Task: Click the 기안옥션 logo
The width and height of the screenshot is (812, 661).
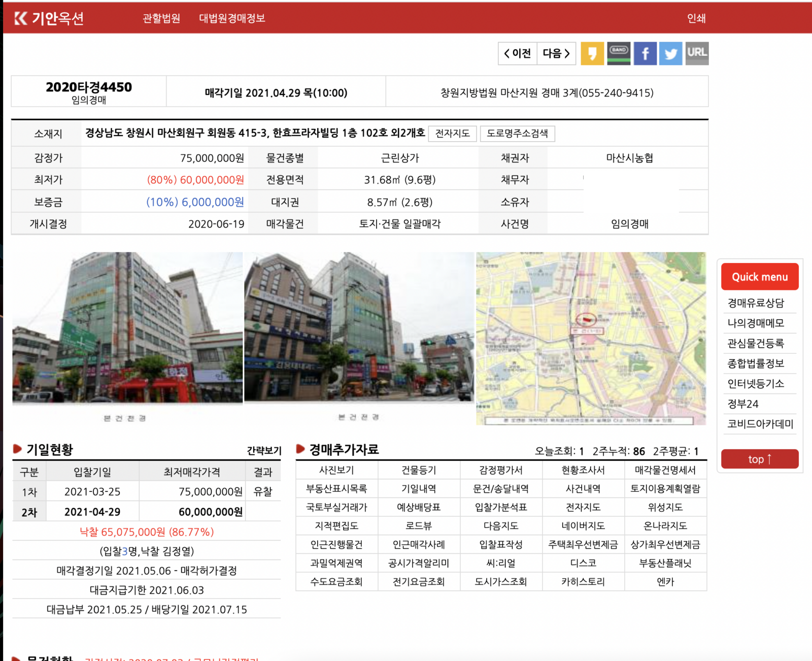Action: [49, 18]
